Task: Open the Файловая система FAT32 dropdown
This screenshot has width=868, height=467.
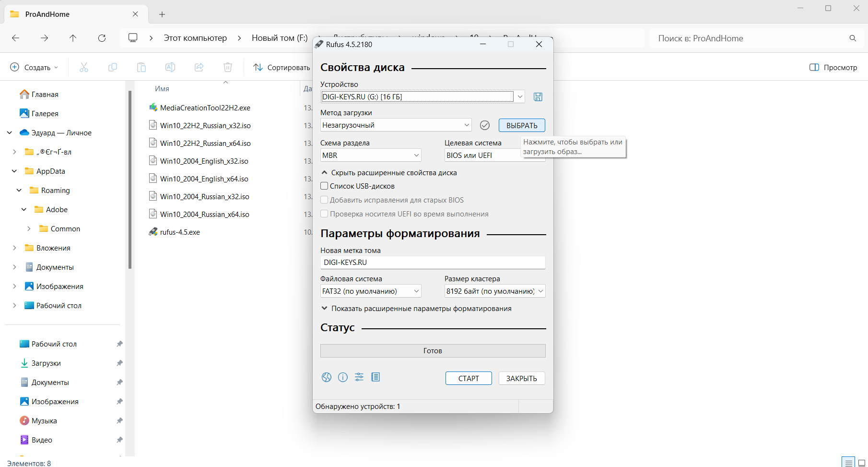Action: (x=370, y=291)
